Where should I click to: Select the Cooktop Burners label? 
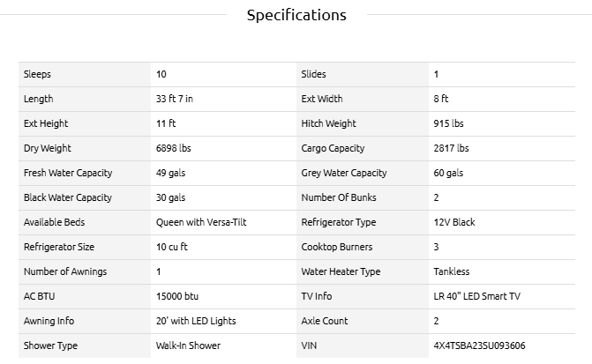point(337,247)
